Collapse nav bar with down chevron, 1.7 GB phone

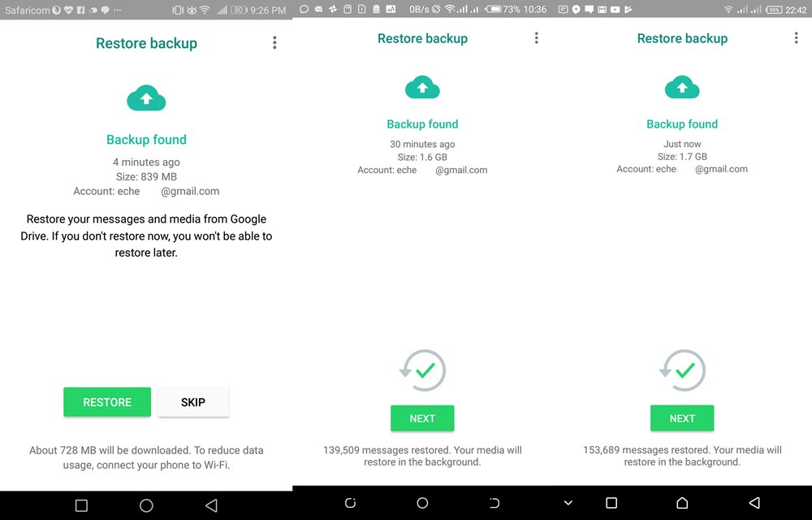coord(568,504)
